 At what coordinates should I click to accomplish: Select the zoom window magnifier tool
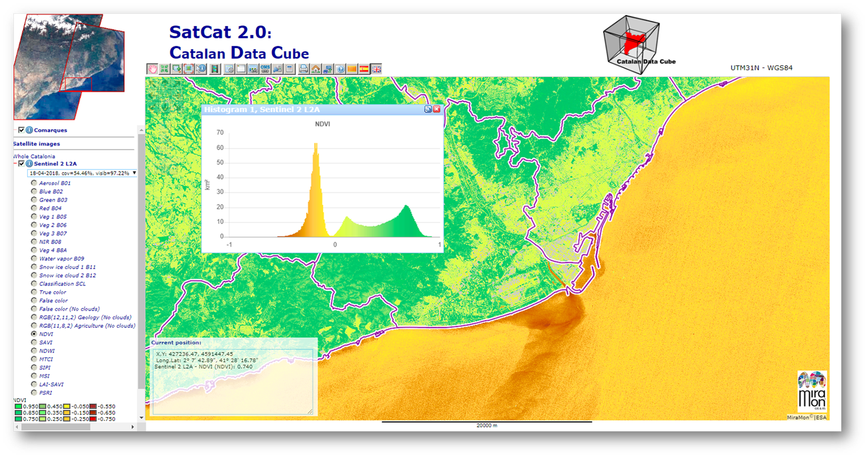point(177,69)
